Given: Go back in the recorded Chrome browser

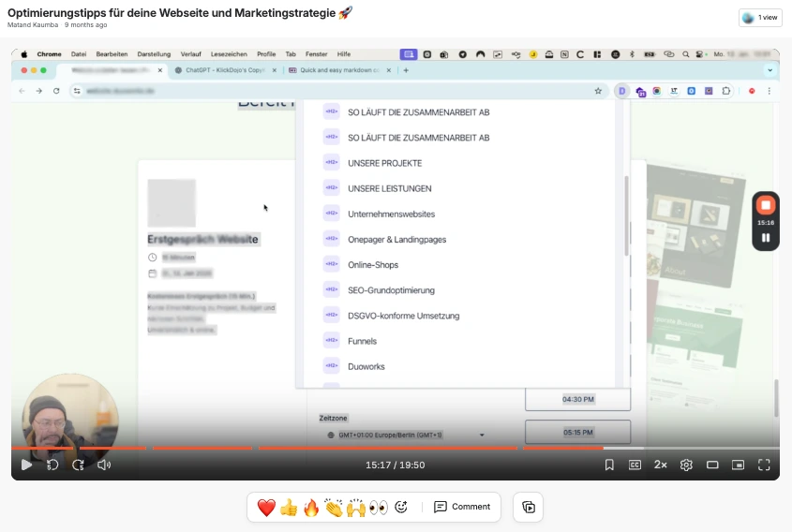Looking at the screenshot, I should point(22,91).
